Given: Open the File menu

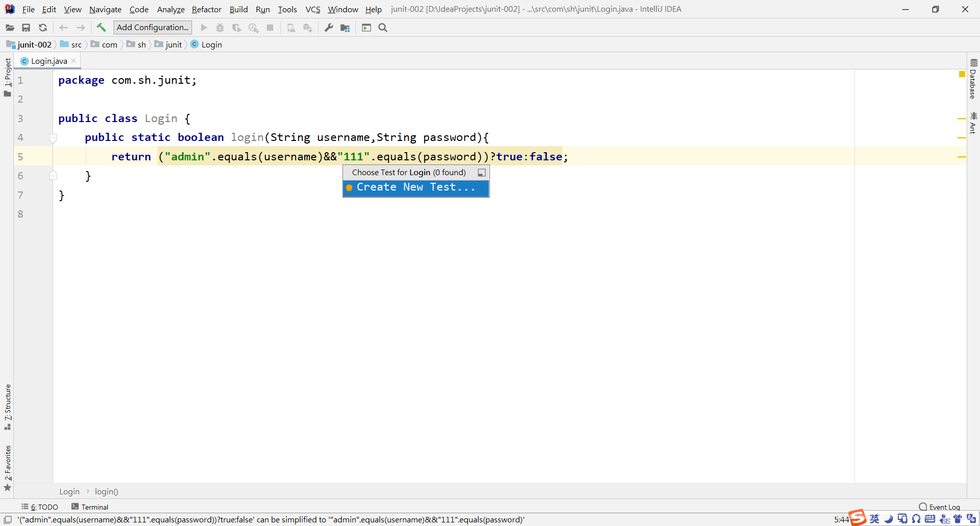Looking at the screenshot, I should (29, 9).
